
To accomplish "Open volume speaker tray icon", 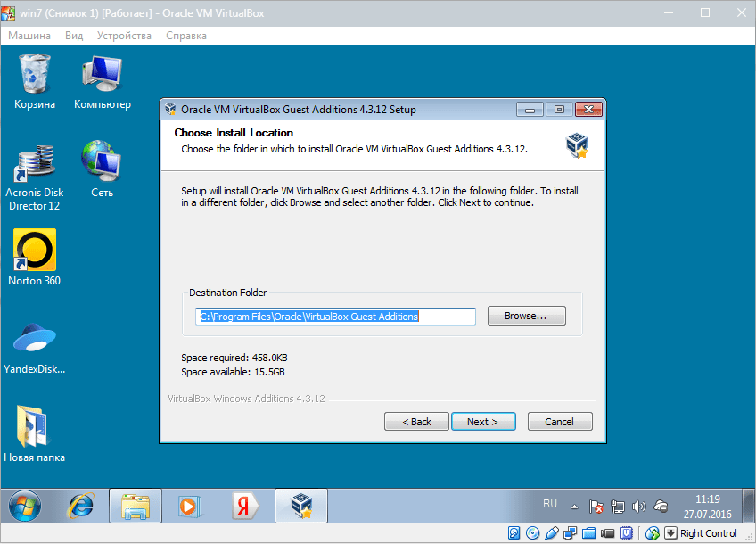I will (639, 507).
